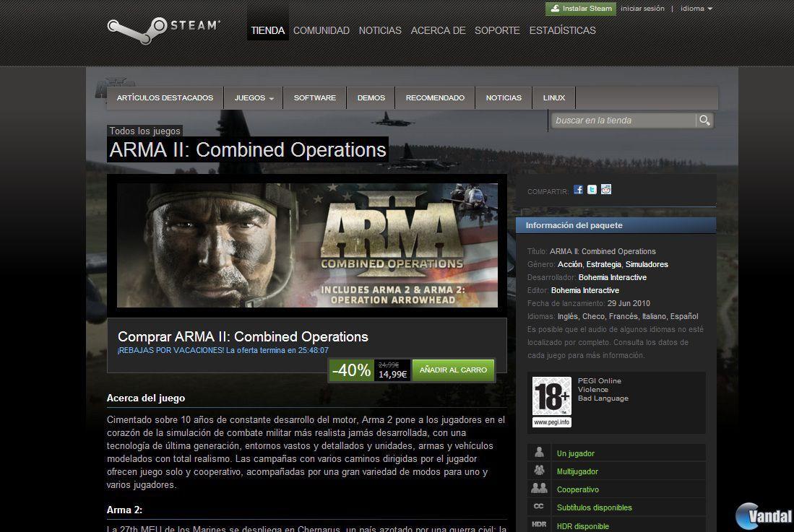Viewport: 794px width, 532px height.
Task: Click the Comprar ARMA II: Combined Operations heading
Action: (243, 337)
